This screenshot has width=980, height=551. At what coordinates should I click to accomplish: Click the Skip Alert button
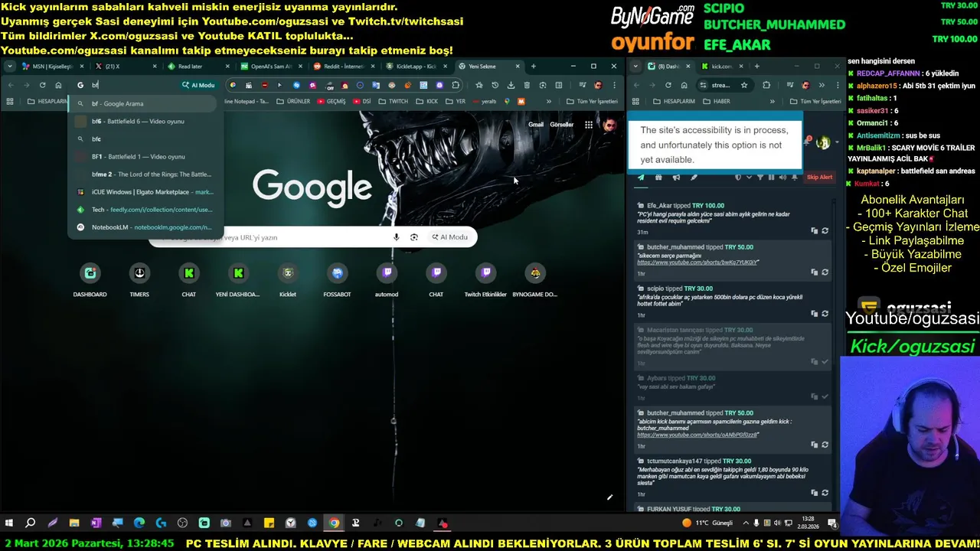pyautogui.click(x=819, y=178)
